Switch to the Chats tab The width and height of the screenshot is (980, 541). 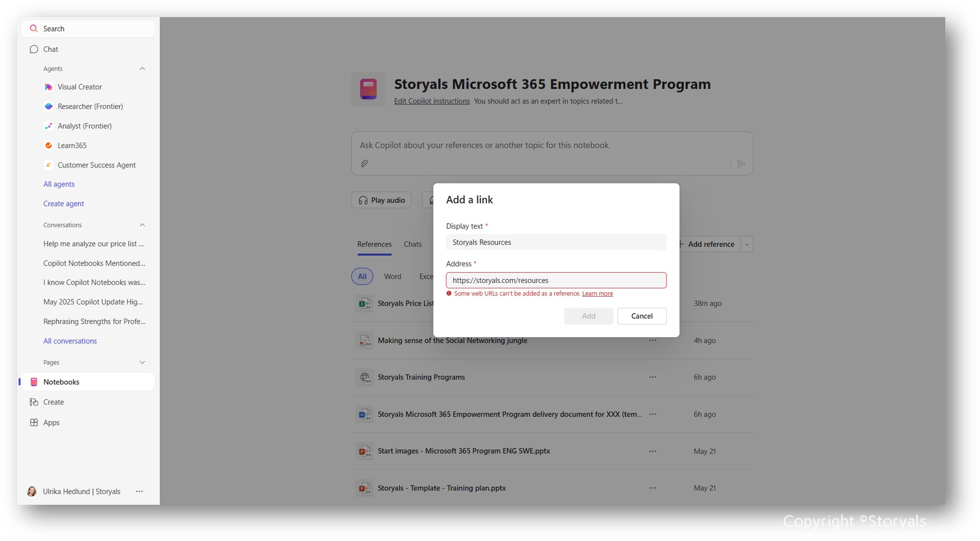tap(412, 244)
